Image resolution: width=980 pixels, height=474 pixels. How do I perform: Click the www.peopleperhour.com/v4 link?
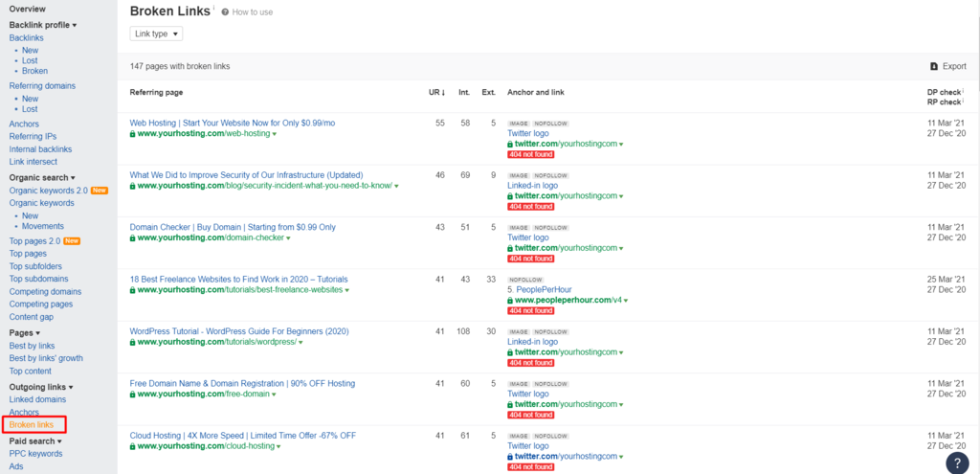(x=568, y=300)
